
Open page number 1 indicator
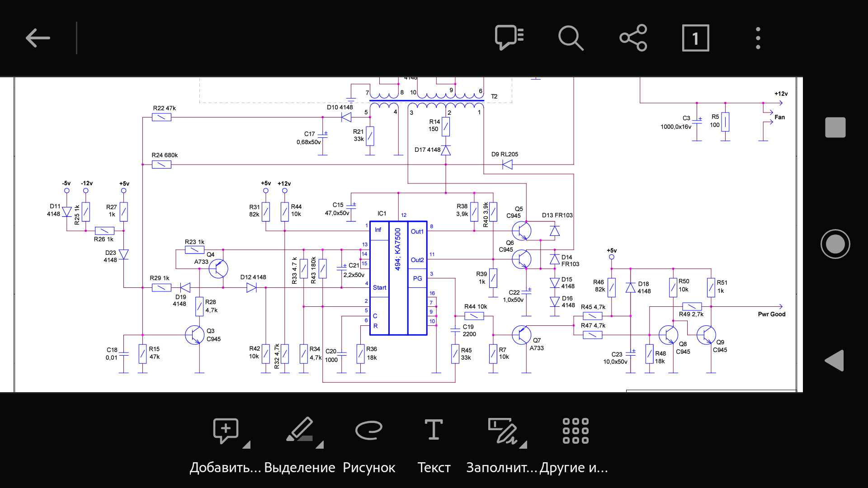[695, 38]
